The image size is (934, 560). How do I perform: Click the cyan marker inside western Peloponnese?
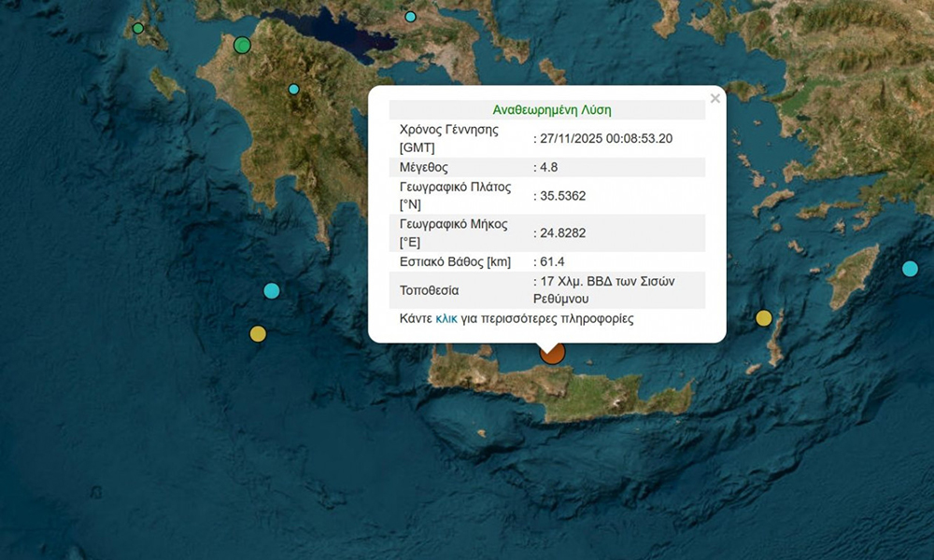(293, 90)
